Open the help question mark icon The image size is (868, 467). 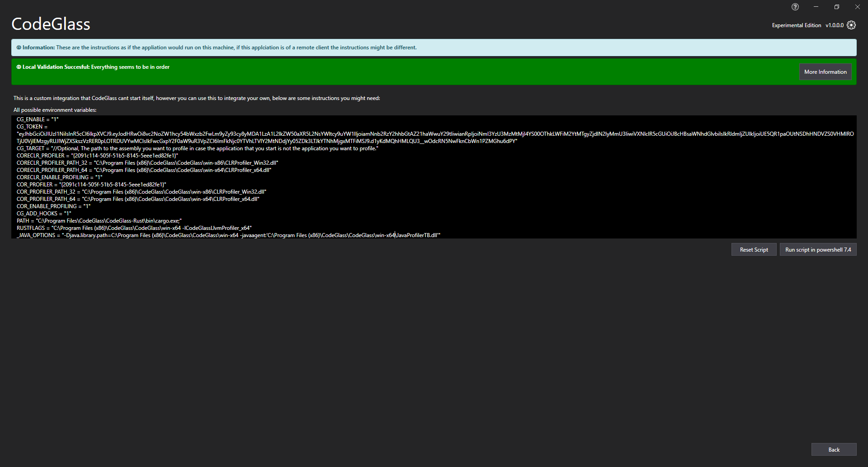(x=795, y=7)
